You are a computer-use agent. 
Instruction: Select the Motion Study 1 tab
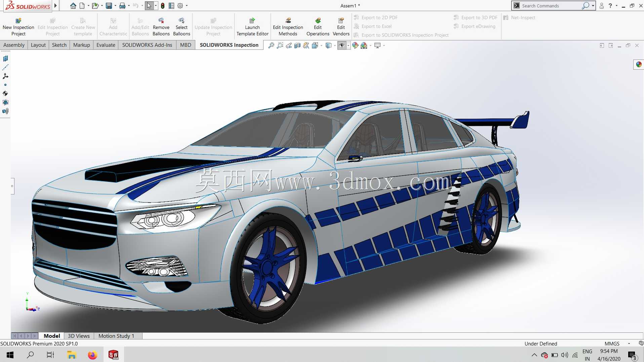[116, 336]
